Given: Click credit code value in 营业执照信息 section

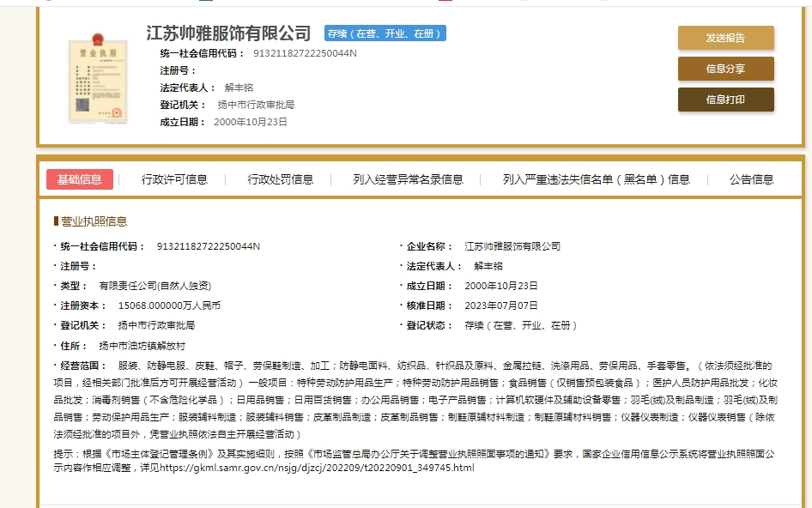Looking at the screenshot, I should [x=209, y=246].
